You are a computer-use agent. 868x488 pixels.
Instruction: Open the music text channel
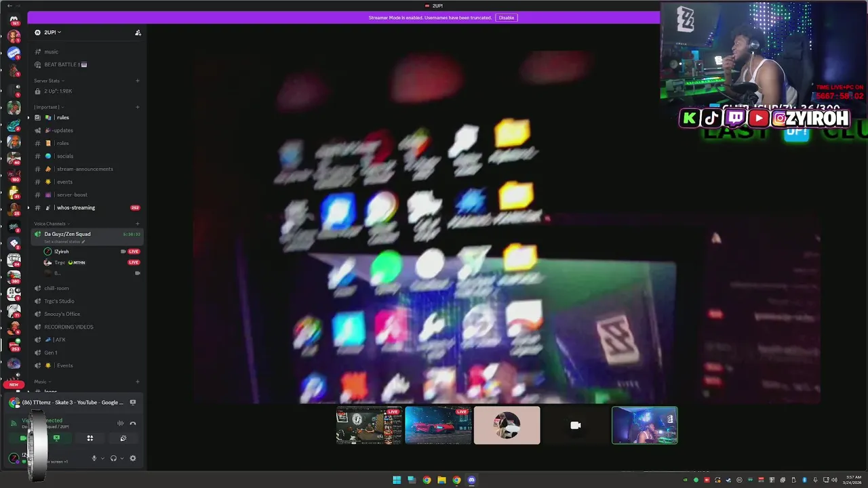click(x=87, y=52)
